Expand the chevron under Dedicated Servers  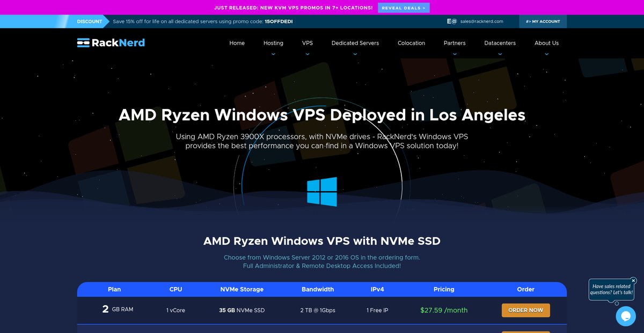[355, 54]
